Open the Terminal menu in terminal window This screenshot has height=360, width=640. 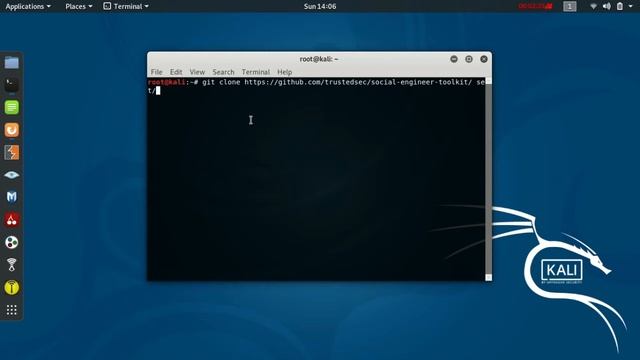pos(256,72)
